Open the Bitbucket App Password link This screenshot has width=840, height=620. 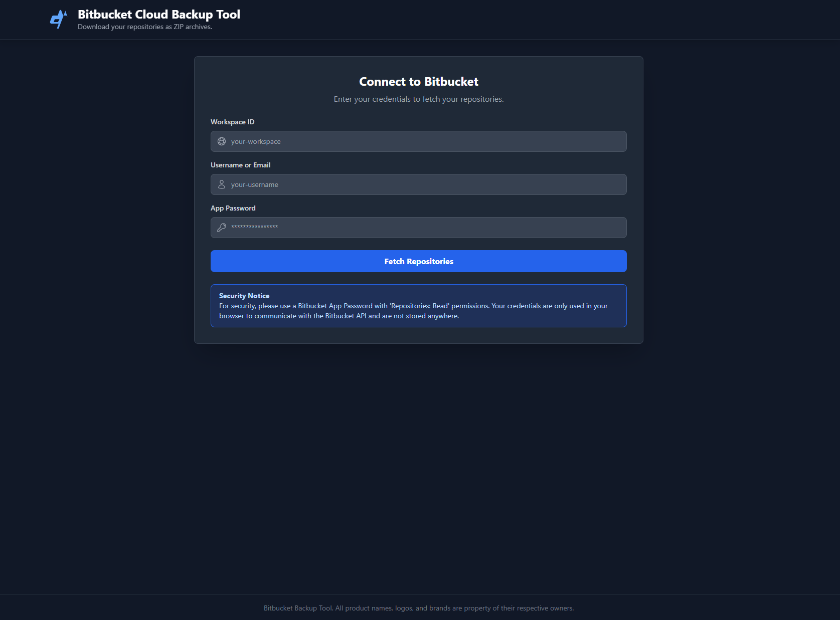tap(335, 306)
